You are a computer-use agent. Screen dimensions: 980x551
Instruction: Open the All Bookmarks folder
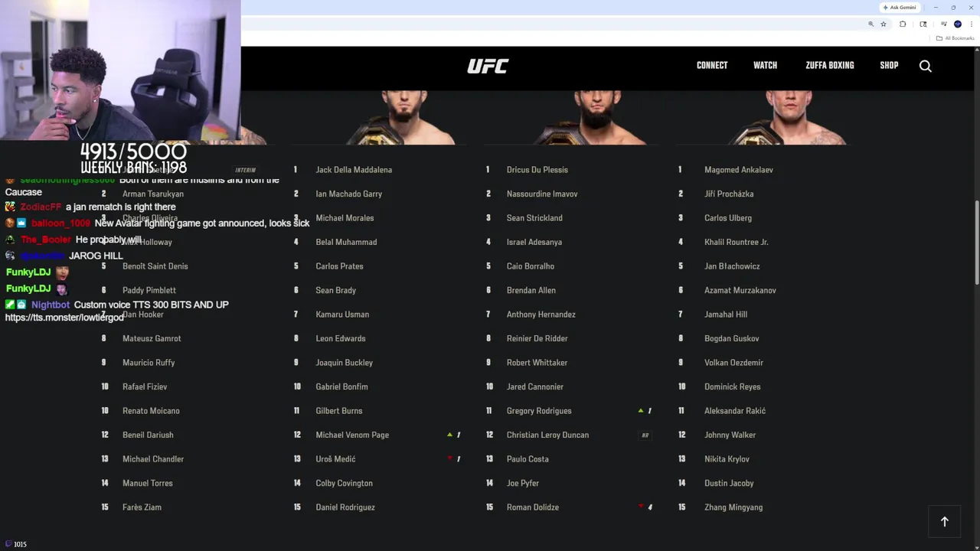(955, 38)
